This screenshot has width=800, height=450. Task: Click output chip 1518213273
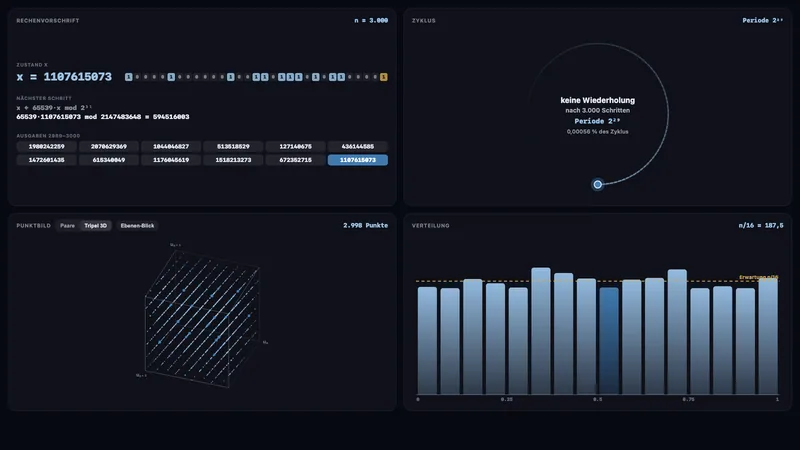[x=233, y=160]
